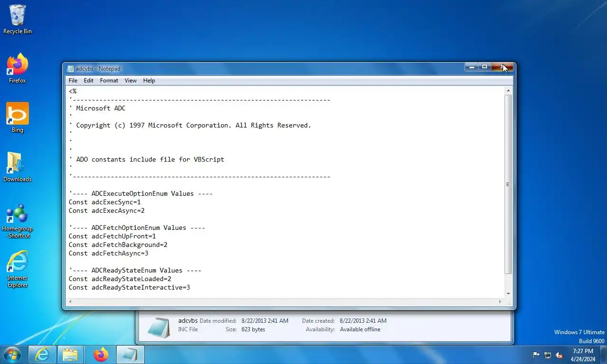Click the line 'Const adcExecAsync=2'

tap(107, 211)
